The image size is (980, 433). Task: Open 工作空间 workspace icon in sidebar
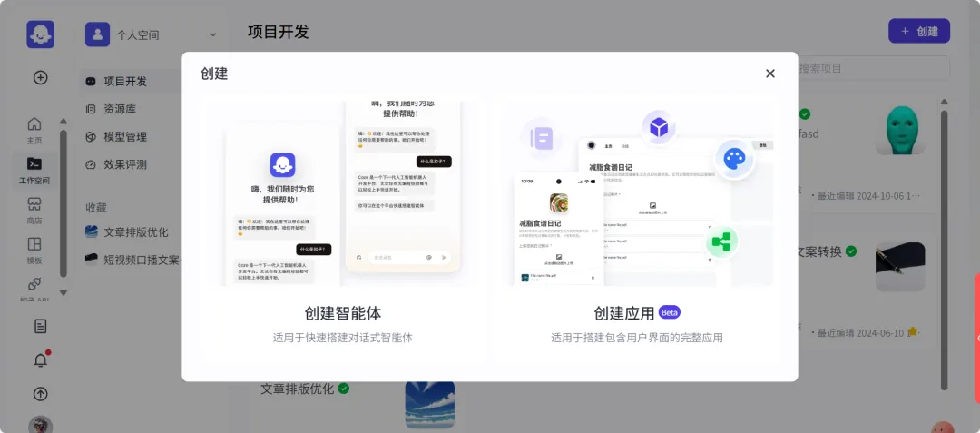pyautogui.click(x=34, y=163)
